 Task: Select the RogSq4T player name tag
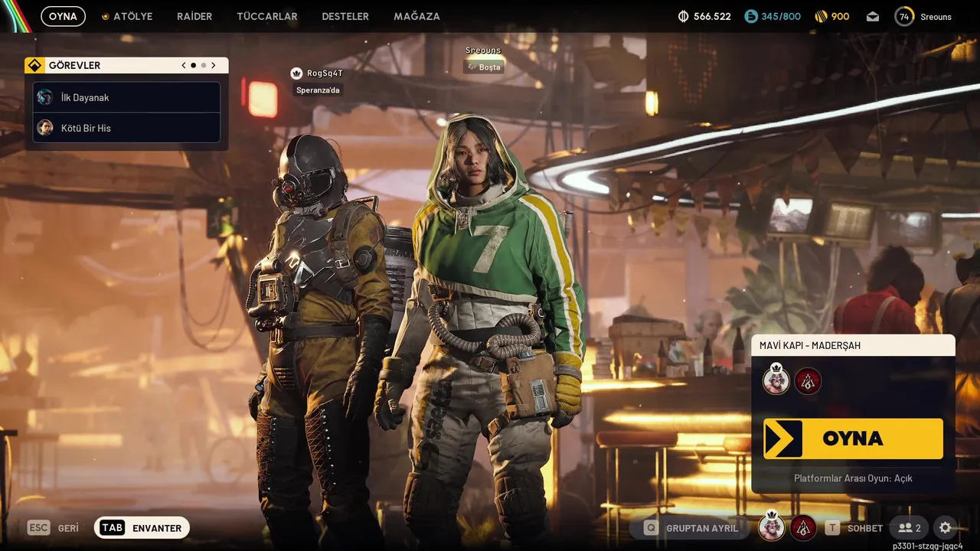point(325,73)
